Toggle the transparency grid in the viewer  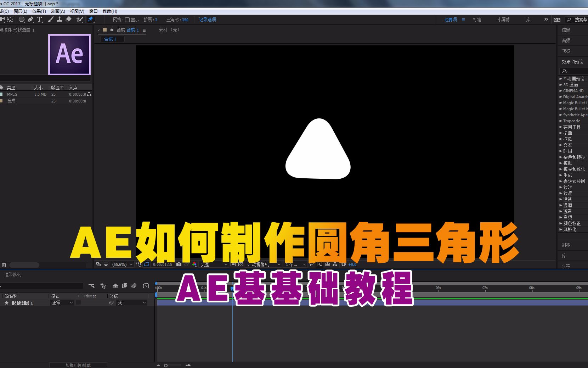click(241, 264)
